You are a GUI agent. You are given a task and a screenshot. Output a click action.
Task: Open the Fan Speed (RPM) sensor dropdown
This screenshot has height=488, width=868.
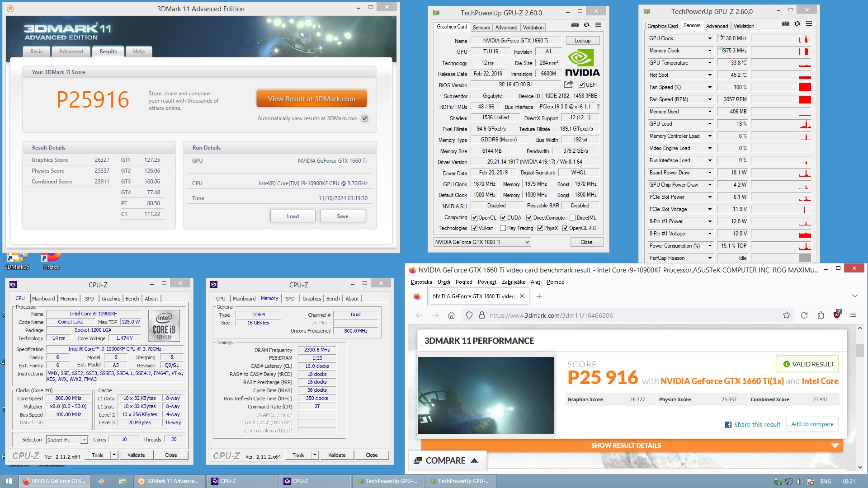710,99
